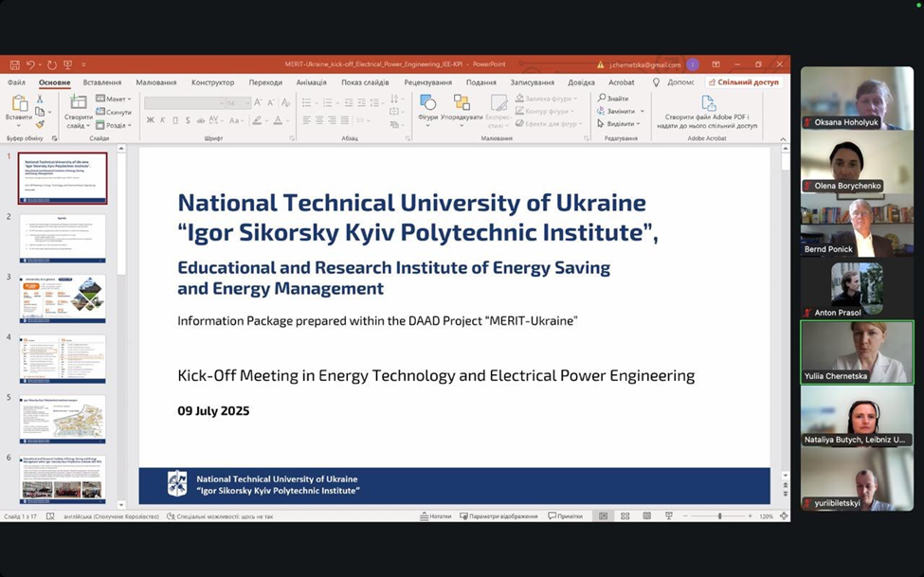Open the Розділ section dropdown
The width and height of the screenshot is (924, 577).
(114, 125)
